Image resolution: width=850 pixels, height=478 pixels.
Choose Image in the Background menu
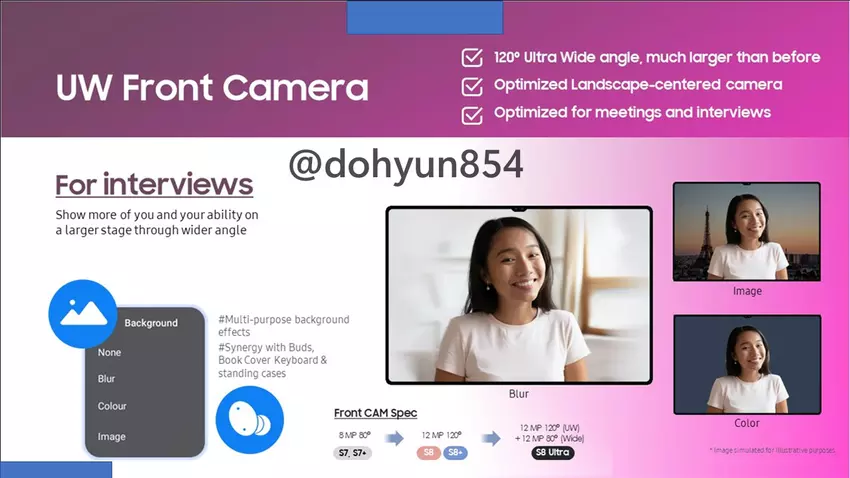tap(112, 437)
